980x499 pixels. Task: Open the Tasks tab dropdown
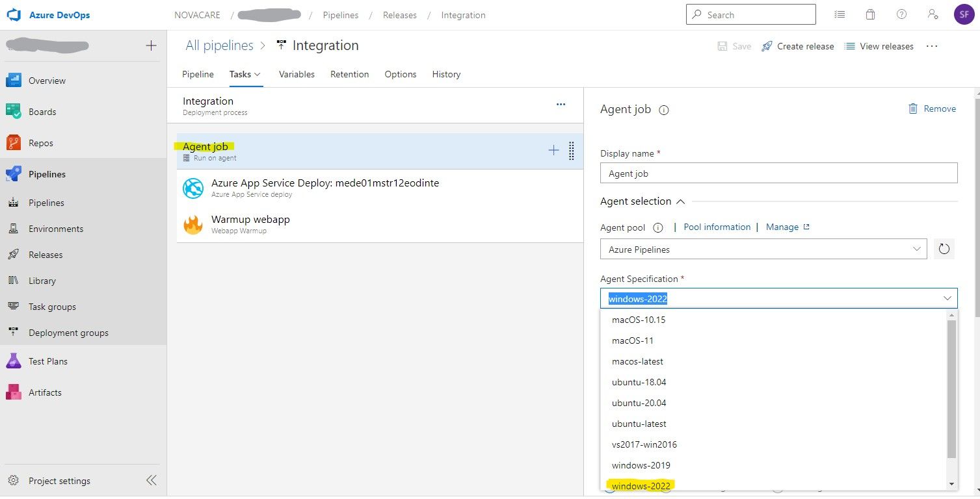[x=245, y=74]
